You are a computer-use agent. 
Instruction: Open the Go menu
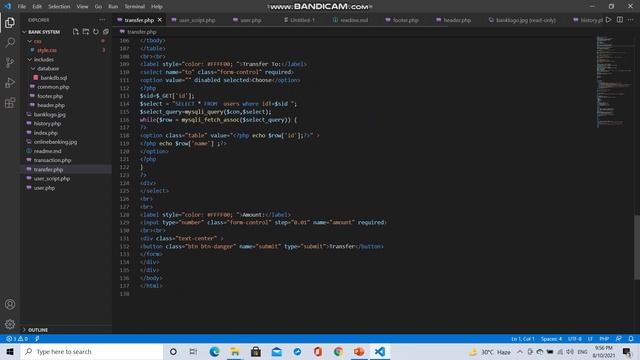pyautogui.click(x=98, y=7)
